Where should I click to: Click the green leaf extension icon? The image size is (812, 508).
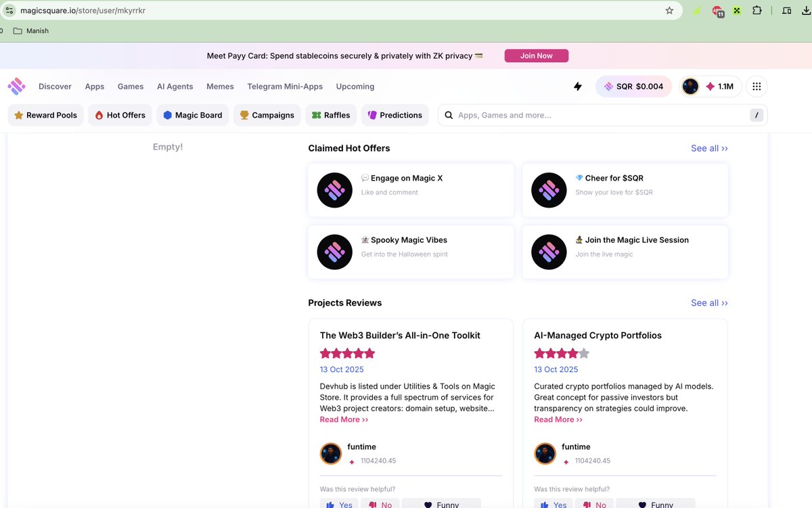[x=697, y=10]
